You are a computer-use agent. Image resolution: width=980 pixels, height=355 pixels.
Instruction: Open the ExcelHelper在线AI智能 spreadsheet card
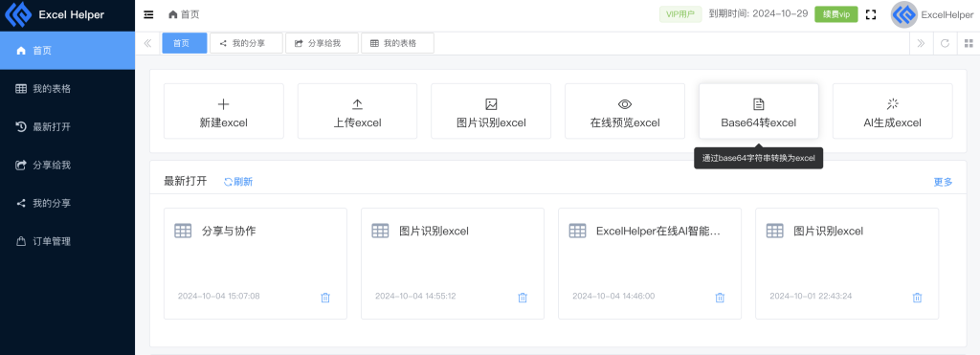[x=650, y=264]
